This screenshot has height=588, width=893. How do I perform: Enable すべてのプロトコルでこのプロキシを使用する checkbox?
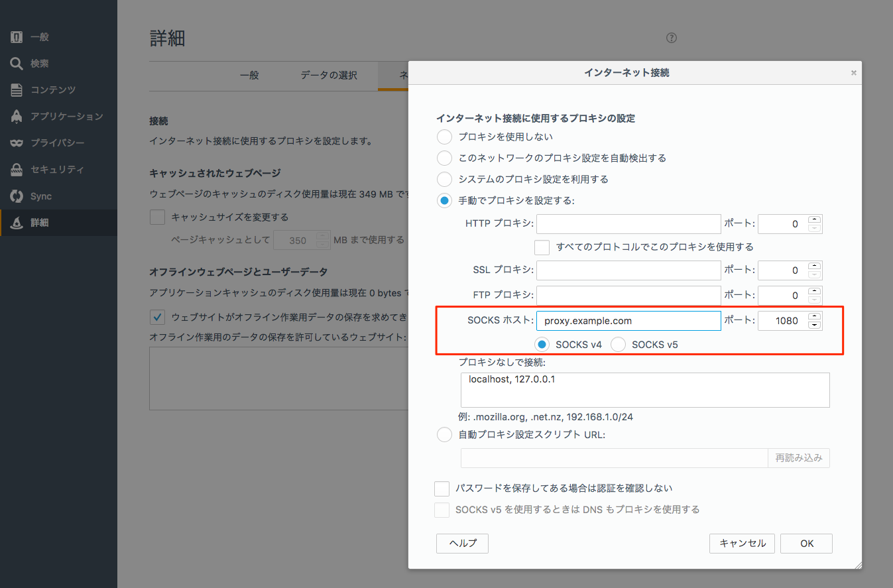coord(542,247)
